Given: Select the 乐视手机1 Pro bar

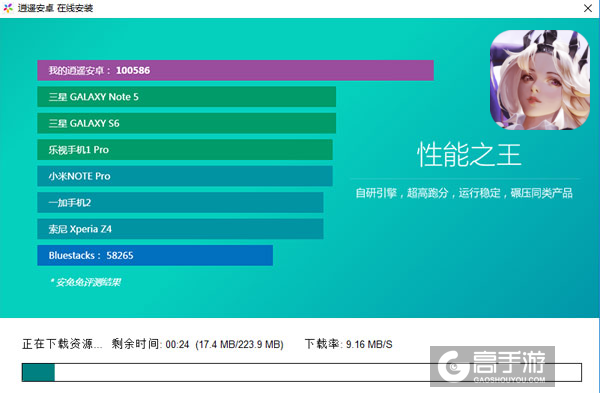Looking at the screenshot, I should 185,150.
